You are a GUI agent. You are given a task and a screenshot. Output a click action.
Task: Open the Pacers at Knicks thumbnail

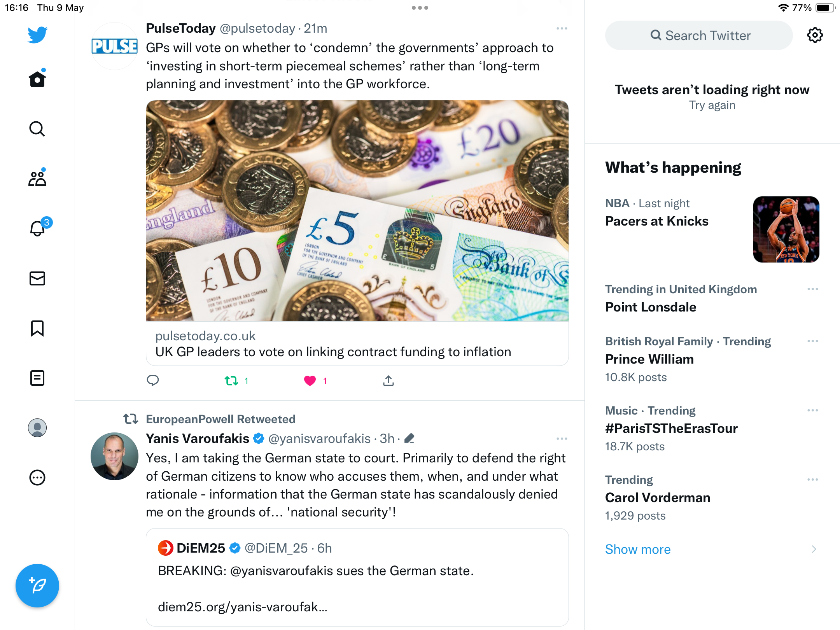786,229
